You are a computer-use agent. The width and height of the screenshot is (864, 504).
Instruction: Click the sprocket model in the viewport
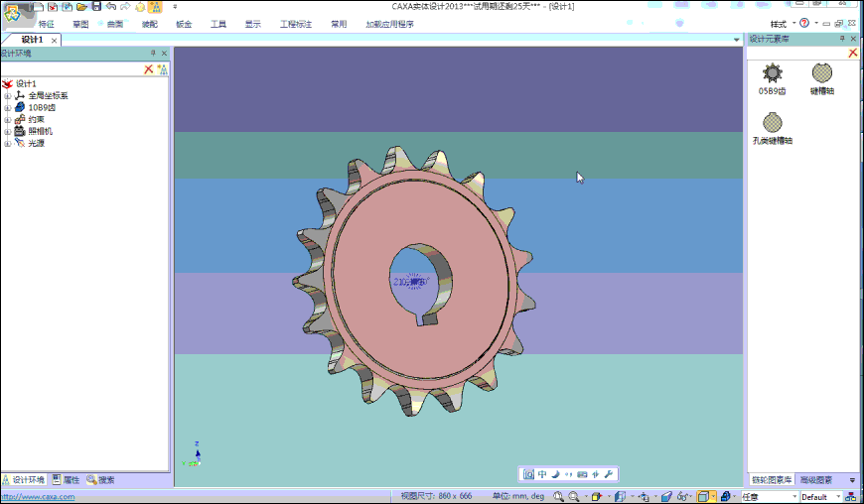(x=413, y=281)
